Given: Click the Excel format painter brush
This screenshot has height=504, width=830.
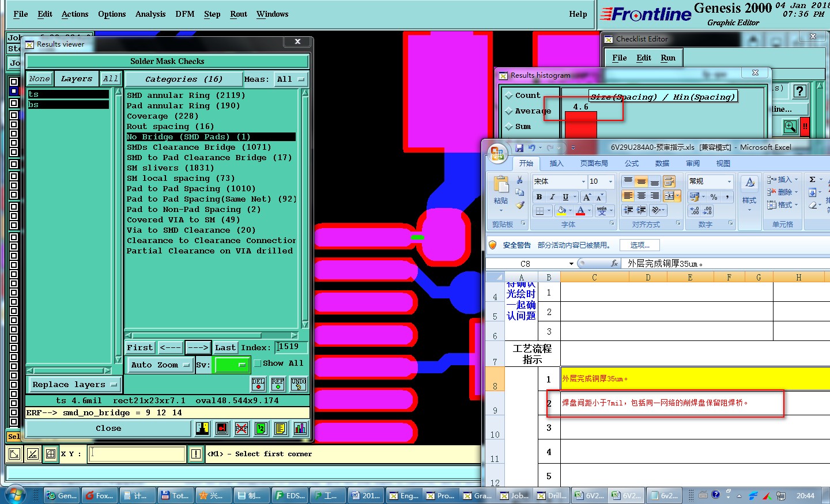Looking at the screenshot, I should [x=520, y=204].
